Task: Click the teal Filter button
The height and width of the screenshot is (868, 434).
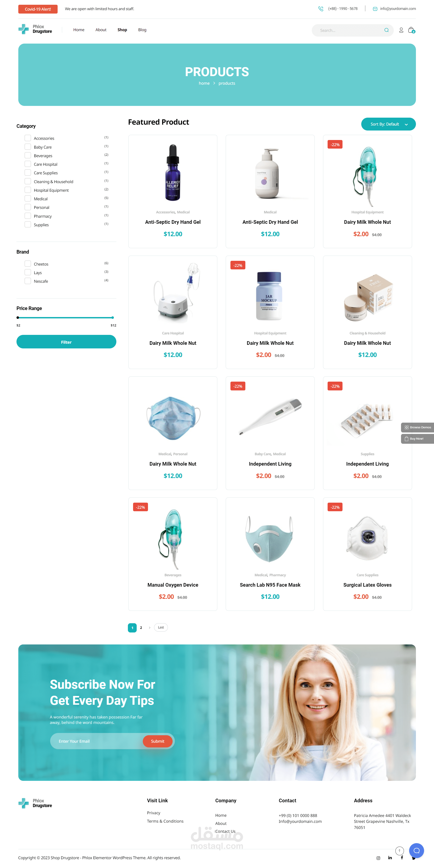Action: click(x=66, y=342)
